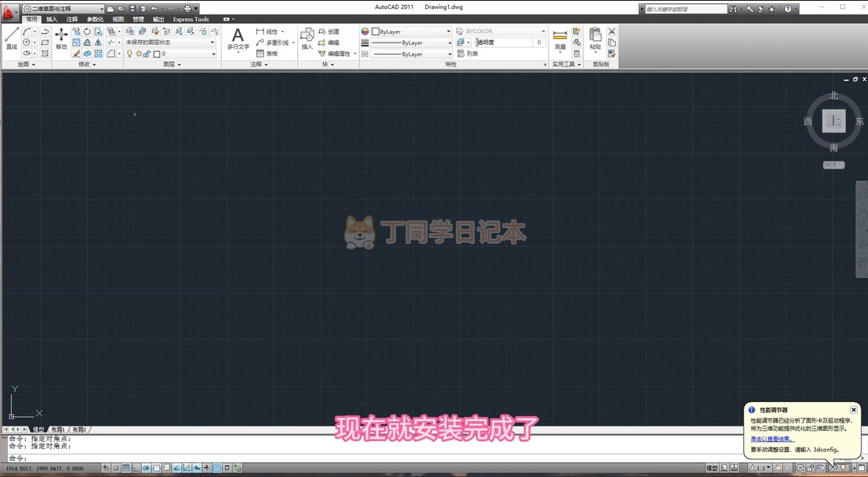Expand the 修改 panel

[87, 65]
